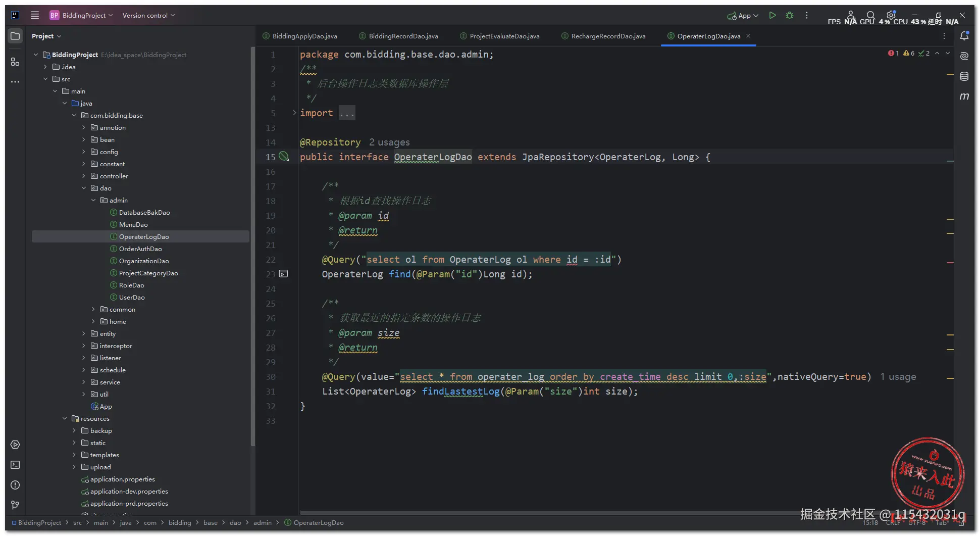Close the OperaterLogDao.java tab
Viewport: 980px width, 536px height.
(x=748, y=36)
